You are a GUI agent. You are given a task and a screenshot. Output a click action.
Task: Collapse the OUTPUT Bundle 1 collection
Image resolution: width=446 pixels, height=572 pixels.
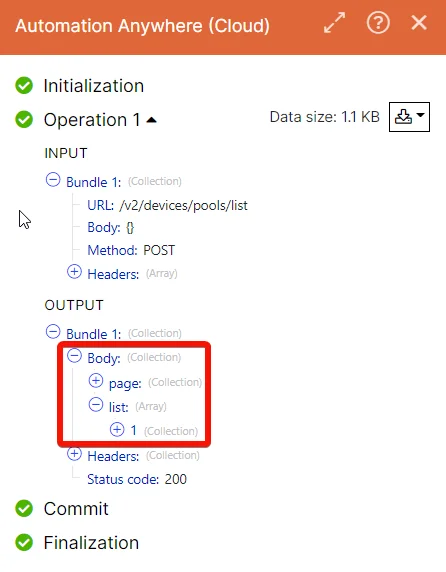click(53, 332)
